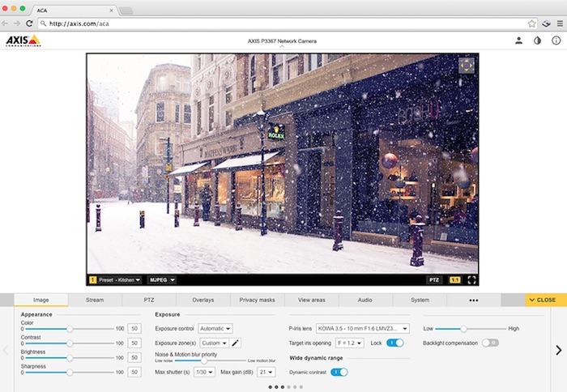
Task: Click the PTZ button on video bar
Action: pyautogui.click(x=434, y=279)
